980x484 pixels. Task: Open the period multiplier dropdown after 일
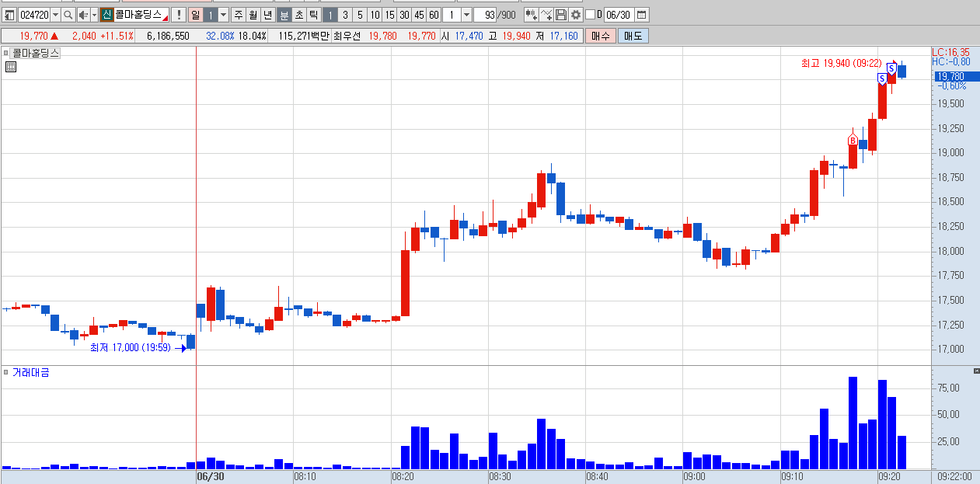pos(224,15)
